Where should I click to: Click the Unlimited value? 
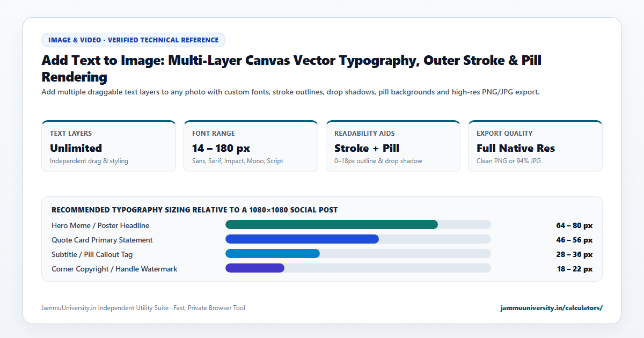coord(76,148)
